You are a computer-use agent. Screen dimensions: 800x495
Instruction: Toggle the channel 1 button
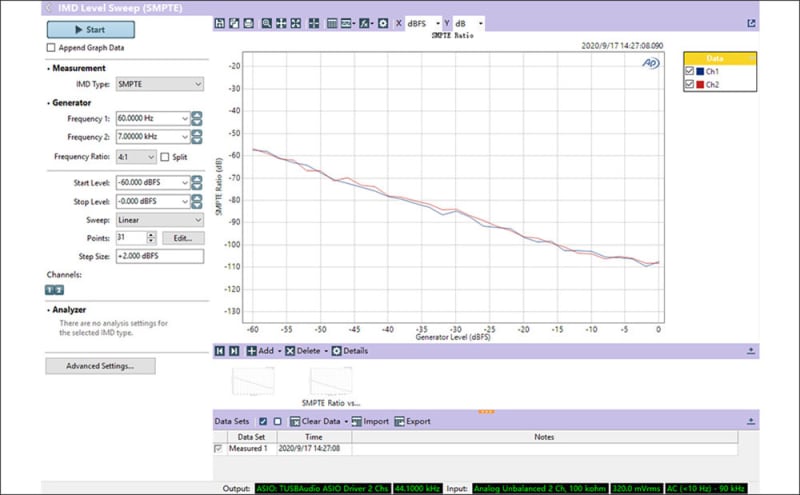49,290
